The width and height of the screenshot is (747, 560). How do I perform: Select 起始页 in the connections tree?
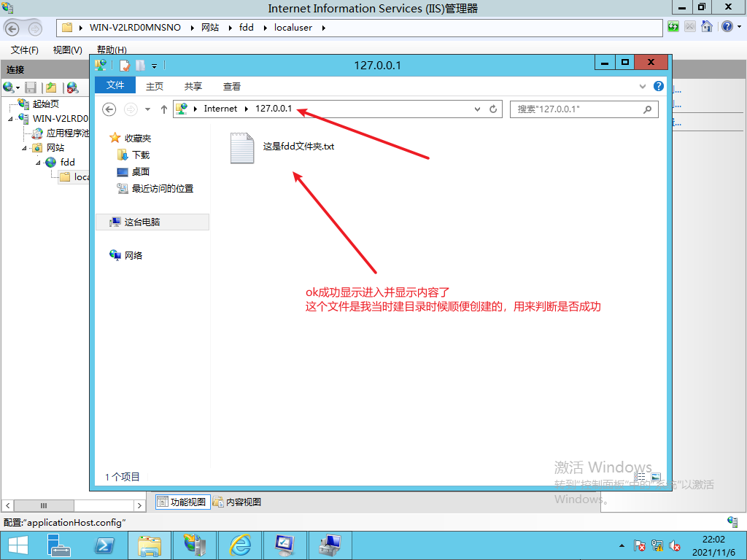point(46,104)
